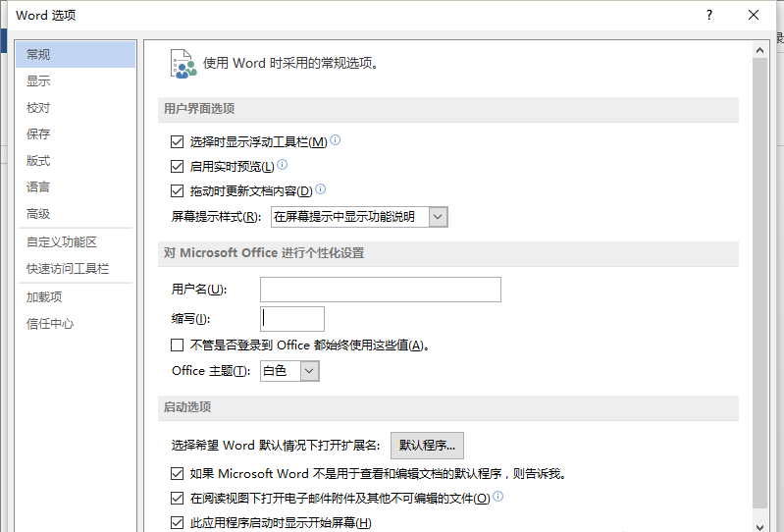Toggle 在阅读视图下打开电子邮件附件 checkbox

coord(177,498)
